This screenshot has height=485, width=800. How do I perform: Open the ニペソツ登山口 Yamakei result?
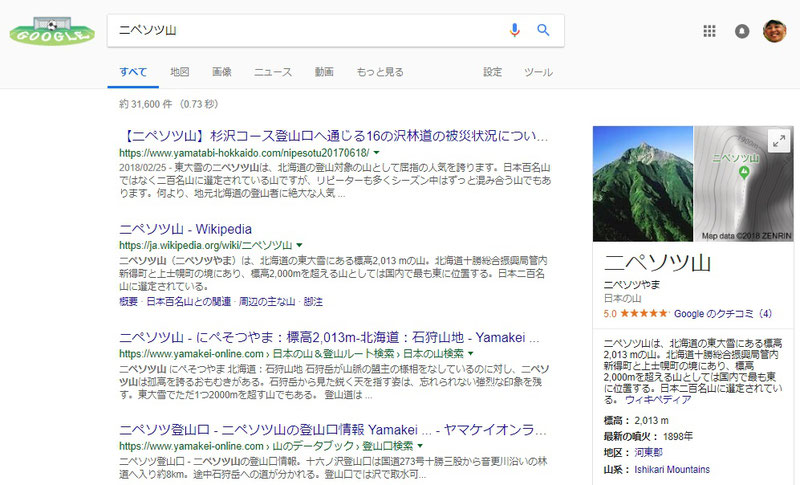pos(333,430)
